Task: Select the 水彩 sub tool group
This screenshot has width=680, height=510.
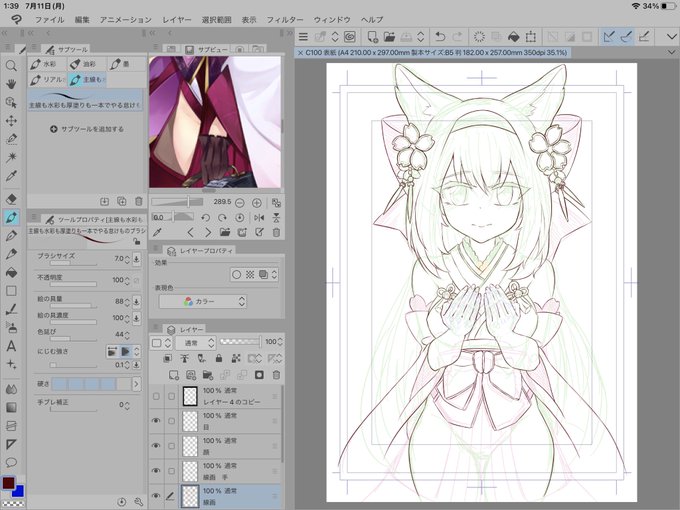Action: pos(48,64)
